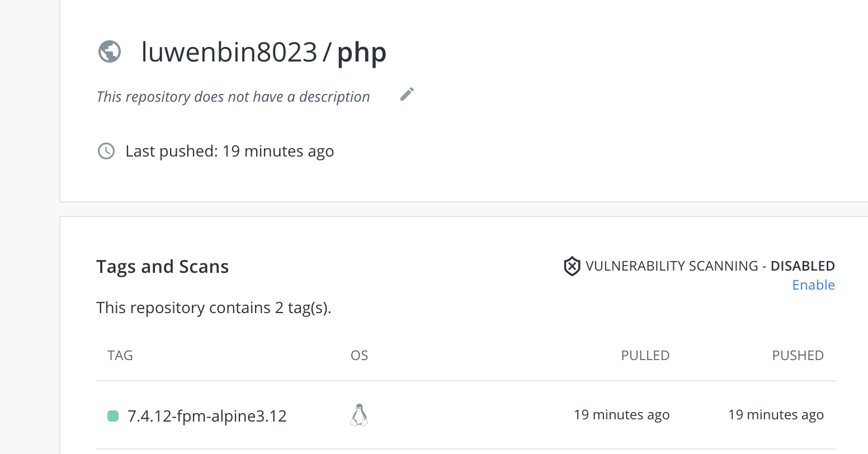Click the Tags and Scans heading
This screenshot has width=868, height=454.
163,267
